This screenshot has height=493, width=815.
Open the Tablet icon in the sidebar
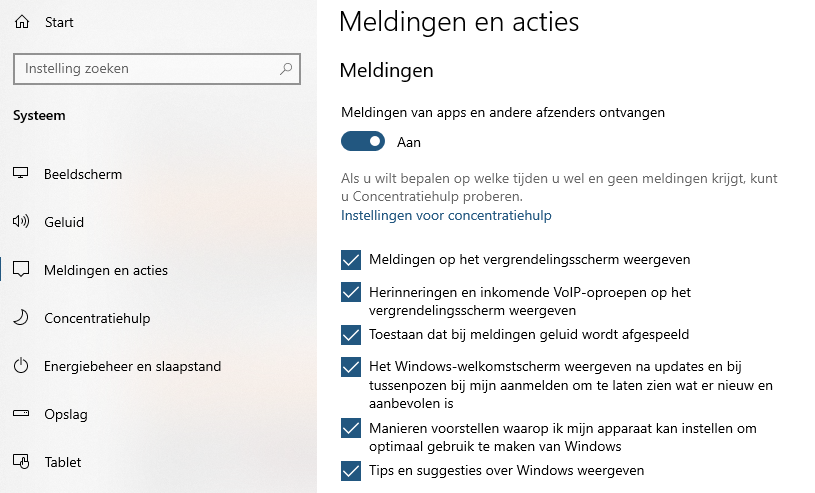point(21,461)
